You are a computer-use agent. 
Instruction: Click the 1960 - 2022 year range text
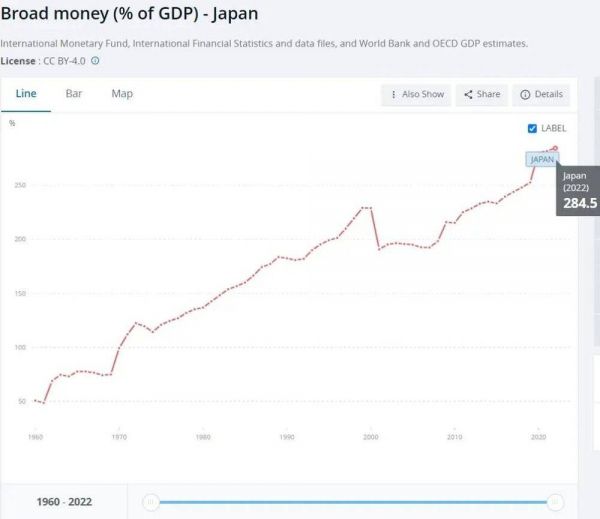pyautogui.click(x=63, y=502)
